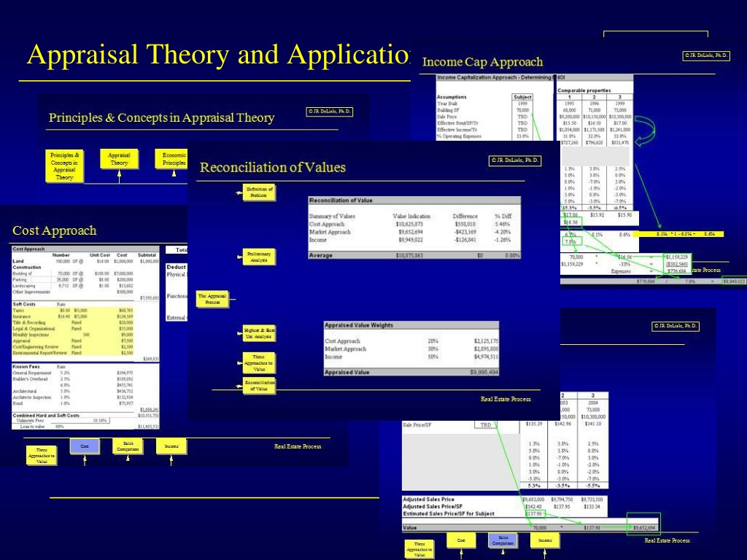Click the 'Subject' column header

pos(522,97)
